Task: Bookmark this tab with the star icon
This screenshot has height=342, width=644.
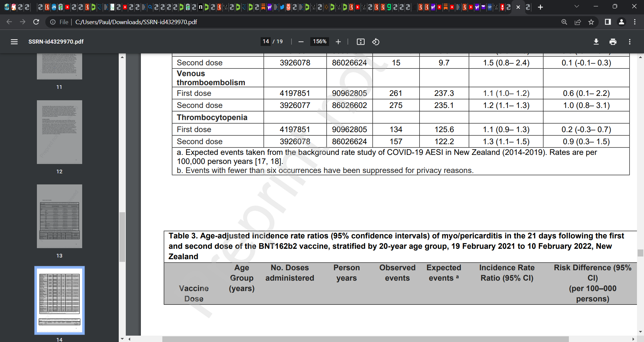Action: [591, 22]
